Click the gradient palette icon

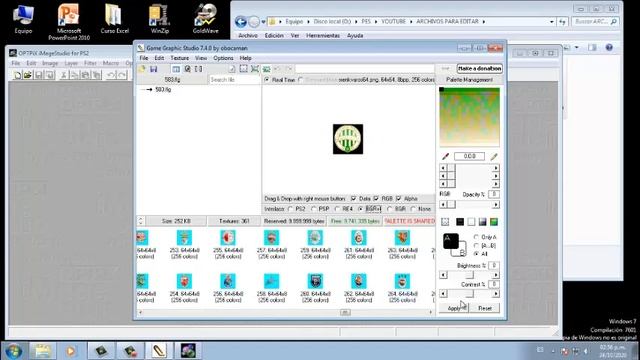482,222
